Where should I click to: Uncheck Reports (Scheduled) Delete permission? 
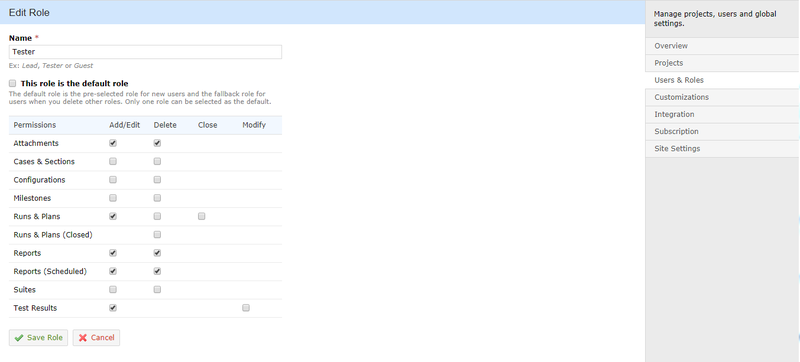coord(157,272)
